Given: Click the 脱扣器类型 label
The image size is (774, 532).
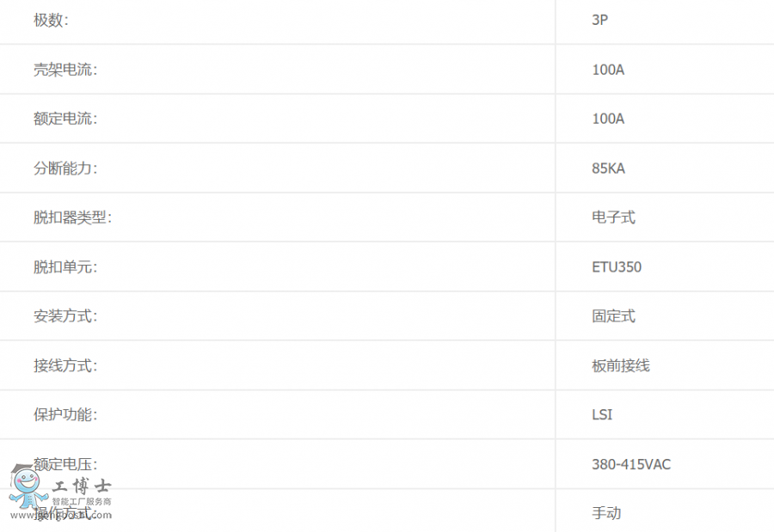Looking at the screenshot, I should pos(72,217).
